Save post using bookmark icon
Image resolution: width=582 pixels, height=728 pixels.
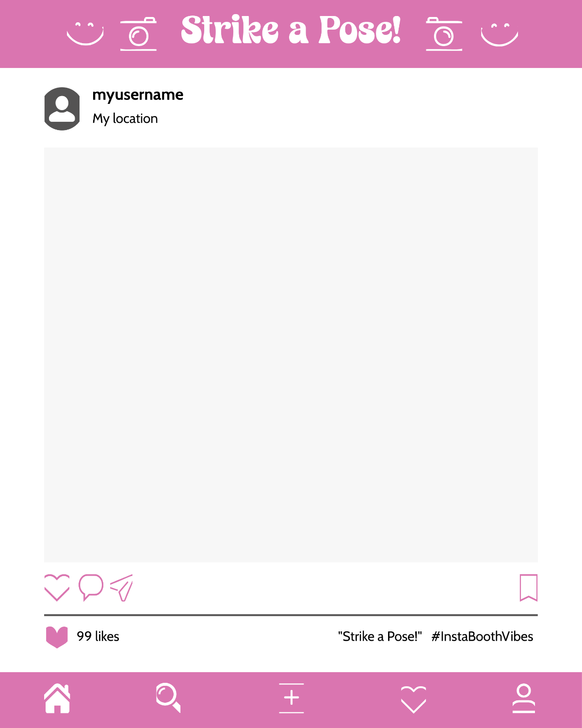[x=529, y=588]
